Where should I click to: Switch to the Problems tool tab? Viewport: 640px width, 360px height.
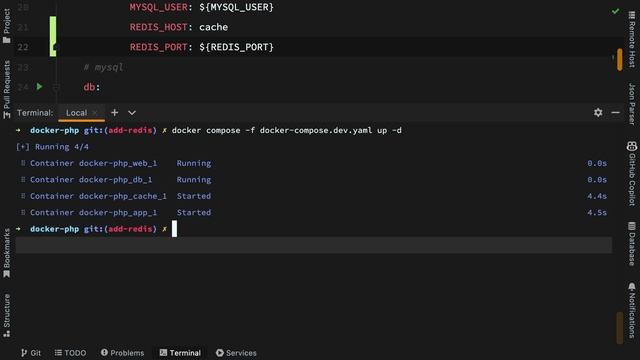point(122,353)
